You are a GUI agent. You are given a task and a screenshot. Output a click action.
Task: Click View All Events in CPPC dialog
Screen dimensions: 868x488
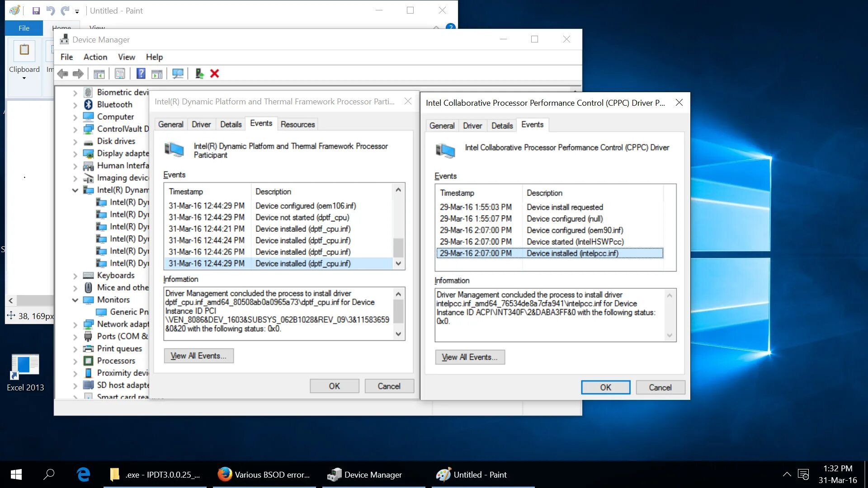[x=470, y=357]
